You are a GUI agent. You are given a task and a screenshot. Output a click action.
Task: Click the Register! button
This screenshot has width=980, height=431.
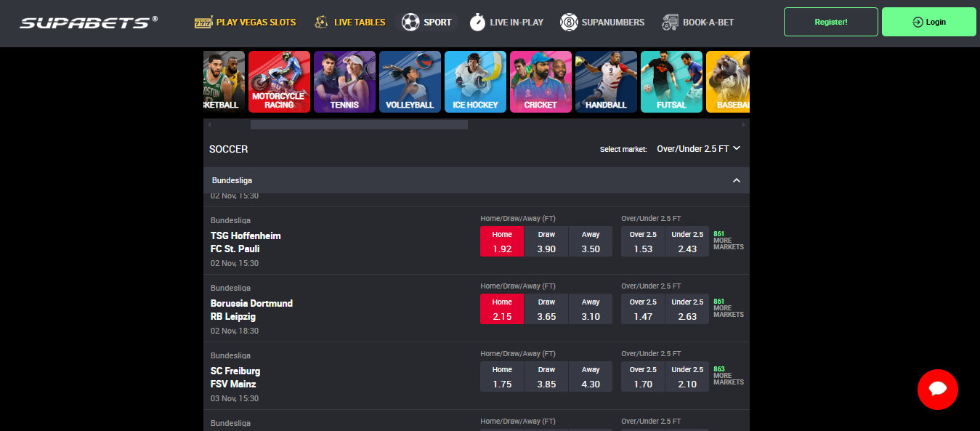[x=830, y=22]
